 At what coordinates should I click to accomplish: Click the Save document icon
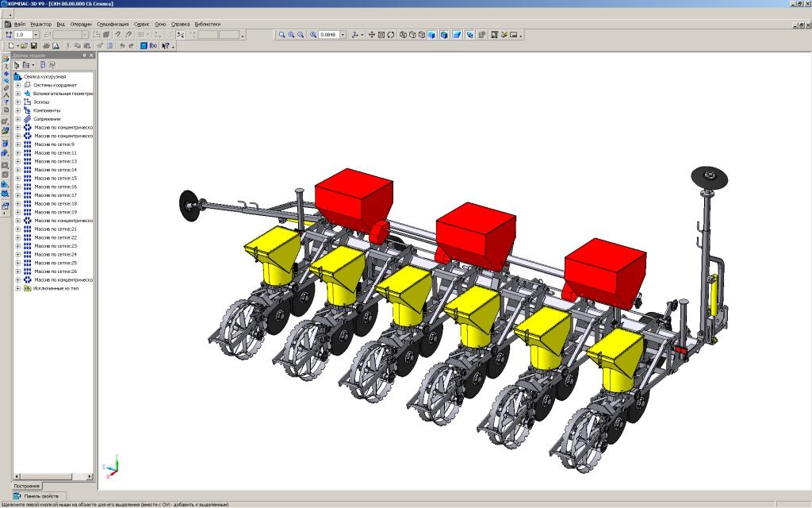[34, 46]
